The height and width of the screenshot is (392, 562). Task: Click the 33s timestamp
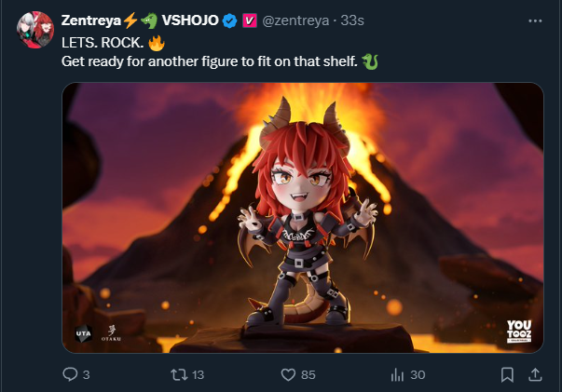pos(352,20)
